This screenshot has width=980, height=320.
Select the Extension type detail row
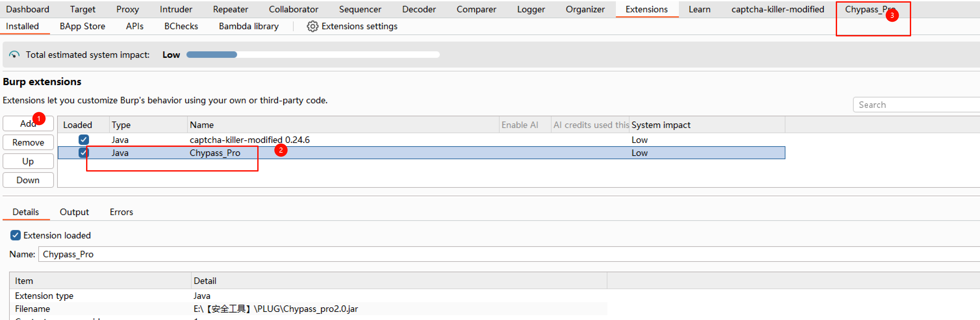pyautogui.click(x=308, y=296)
